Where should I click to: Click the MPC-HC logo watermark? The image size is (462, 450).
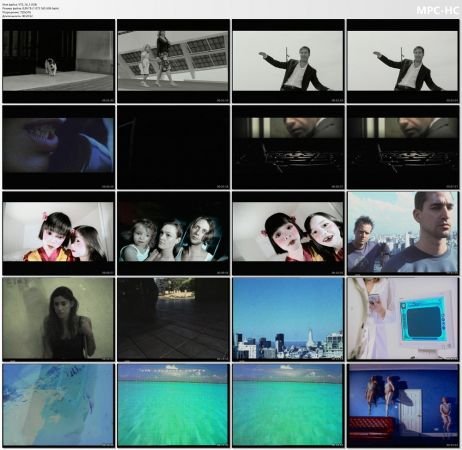(x=437, y=10)
